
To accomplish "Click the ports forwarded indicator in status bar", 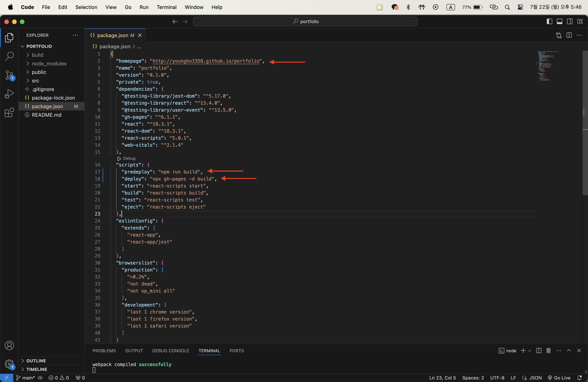I will 80,378.
